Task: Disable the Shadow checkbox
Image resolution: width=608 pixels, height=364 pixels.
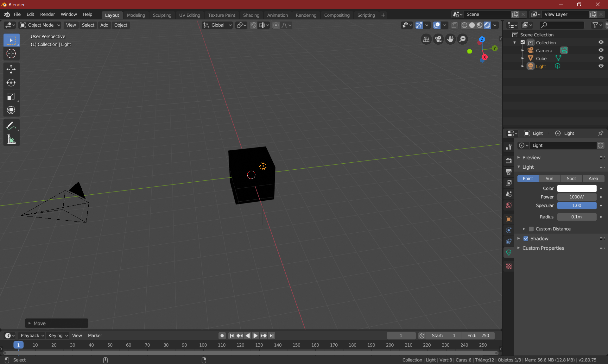Action: pos(526,239)
